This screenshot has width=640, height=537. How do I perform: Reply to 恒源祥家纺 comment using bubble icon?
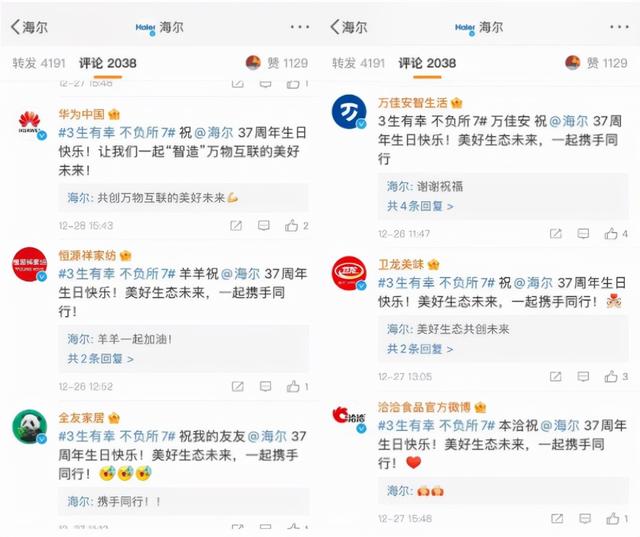pos(265,386)
